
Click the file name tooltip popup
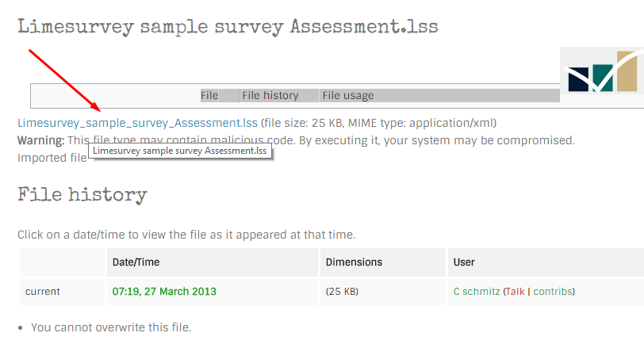tap(180, 151)
